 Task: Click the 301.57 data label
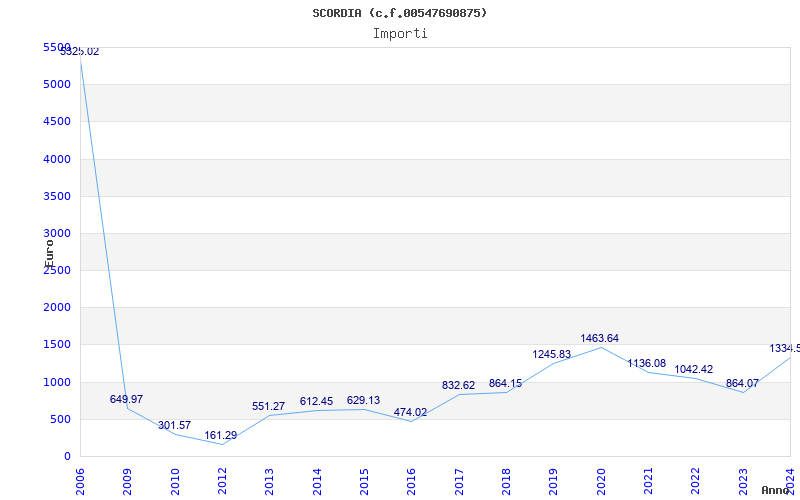(174, 426)
